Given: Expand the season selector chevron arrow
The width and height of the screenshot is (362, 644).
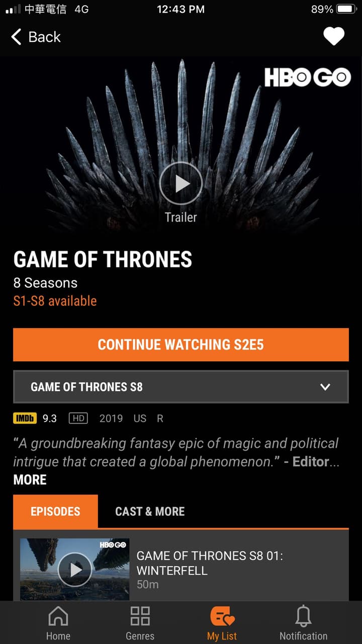Looking at the screenshot, I should 325,387.
